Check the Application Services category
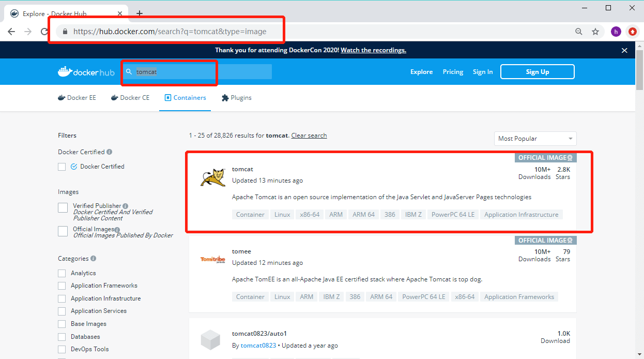Viewport: 644px width, 359px height. pyautogui.click(x=62, y=311)
